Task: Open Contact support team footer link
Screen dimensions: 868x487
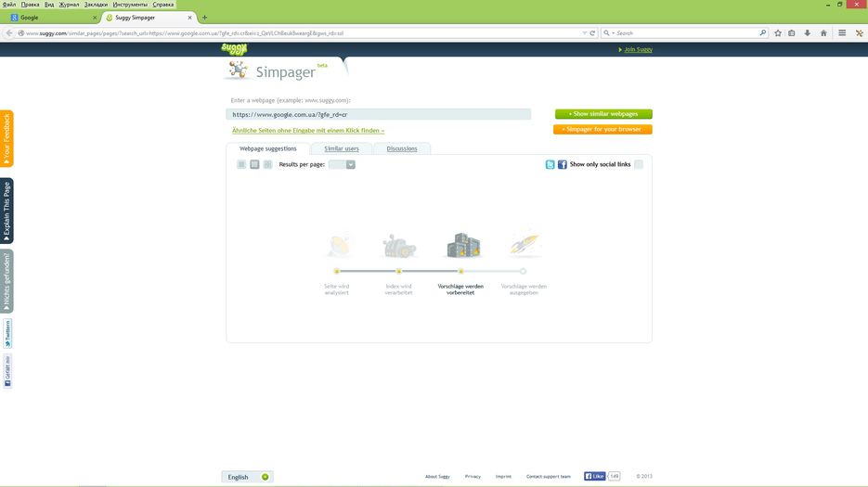Action: (x=548, y=477)
